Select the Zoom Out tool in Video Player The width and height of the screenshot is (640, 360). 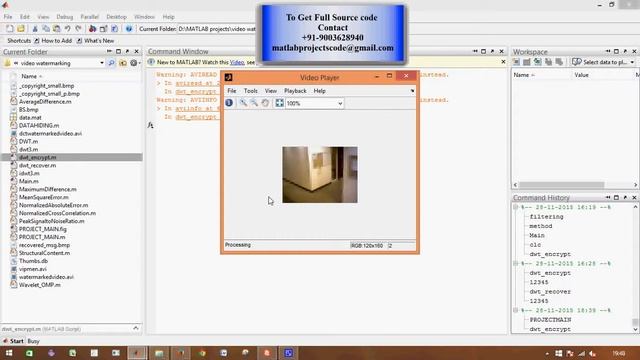(x=254, y=103)
